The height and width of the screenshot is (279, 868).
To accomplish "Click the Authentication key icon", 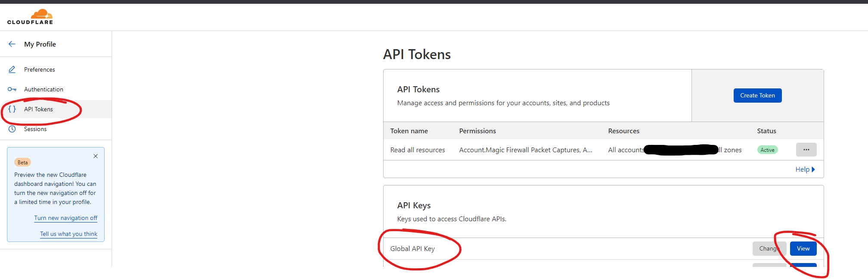I will [12, 89].
